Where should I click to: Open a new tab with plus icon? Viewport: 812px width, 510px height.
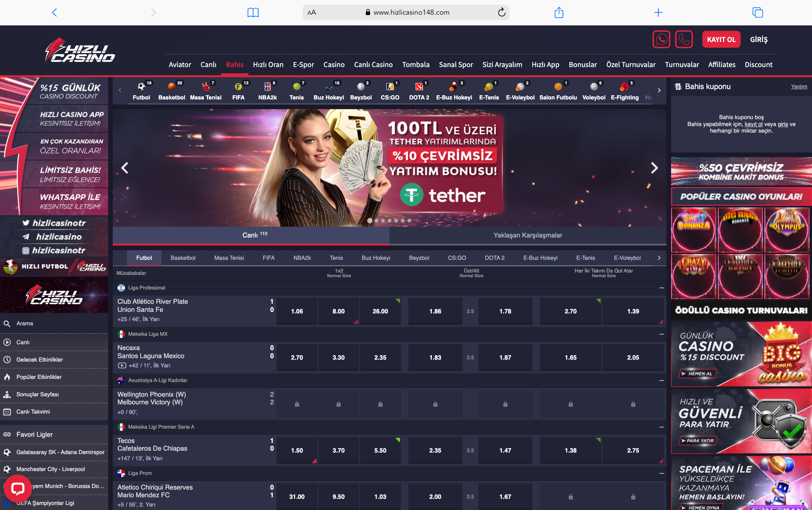(x=658, y=13)
